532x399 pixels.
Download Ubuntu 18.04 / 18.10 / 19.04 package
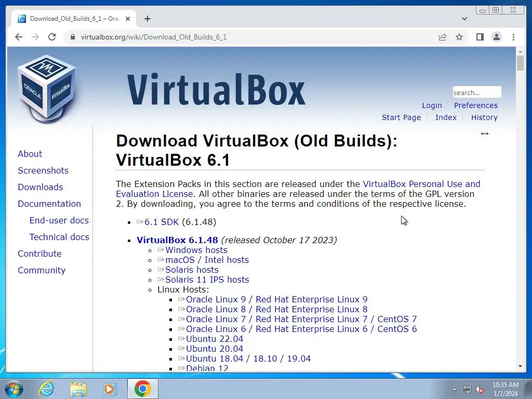click(248, 358)
